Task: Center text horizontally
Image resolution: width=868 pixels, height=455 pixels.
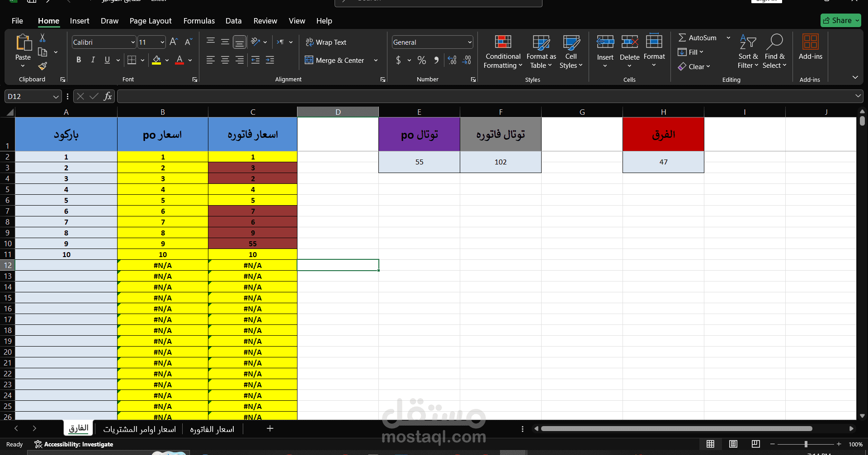Action: [225, 60]
